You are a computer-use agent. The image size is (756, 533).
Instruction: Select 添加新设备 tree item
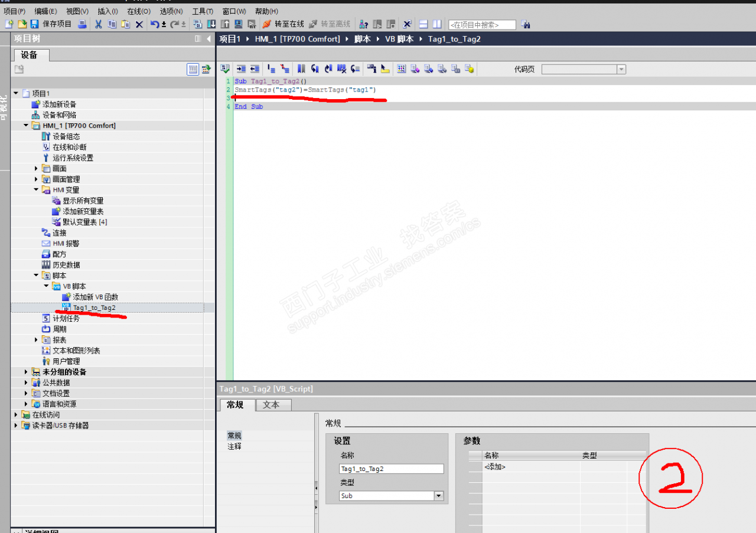[59, 104]
